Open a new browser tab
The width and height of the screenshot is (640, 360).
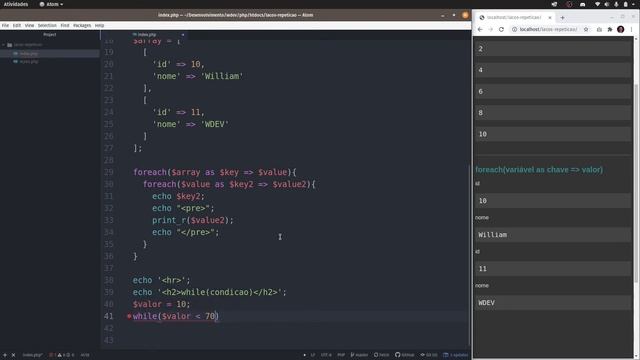coord(562,18)
